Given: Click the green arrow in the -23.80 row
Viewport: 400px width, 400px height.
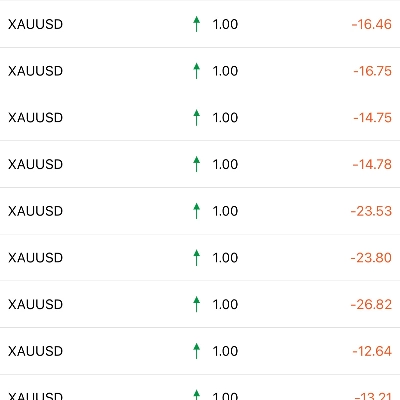Looking at the screenshot, I should [197, 257].
